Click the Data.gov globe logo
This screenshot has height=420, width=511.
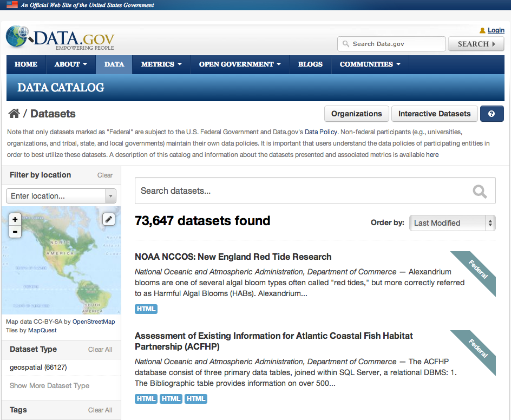pos(18,36)
